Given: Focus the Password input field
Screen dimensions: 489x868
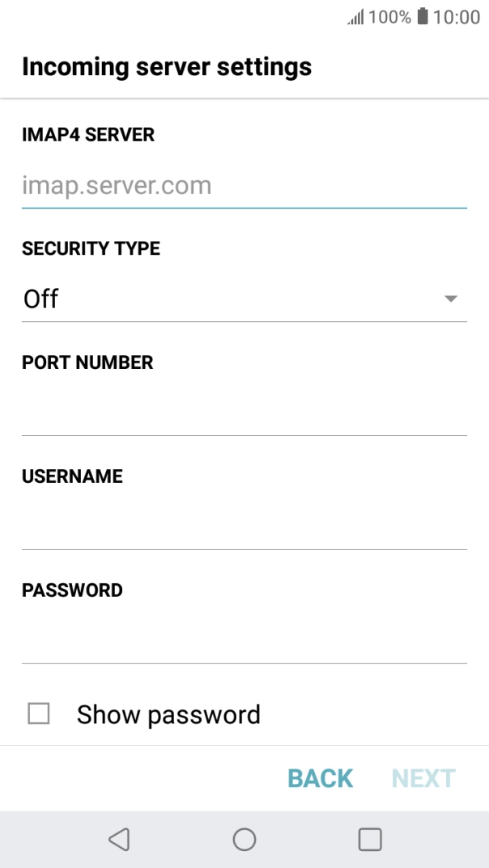Looking at the screenshot, I should click(x=244, y=641).
